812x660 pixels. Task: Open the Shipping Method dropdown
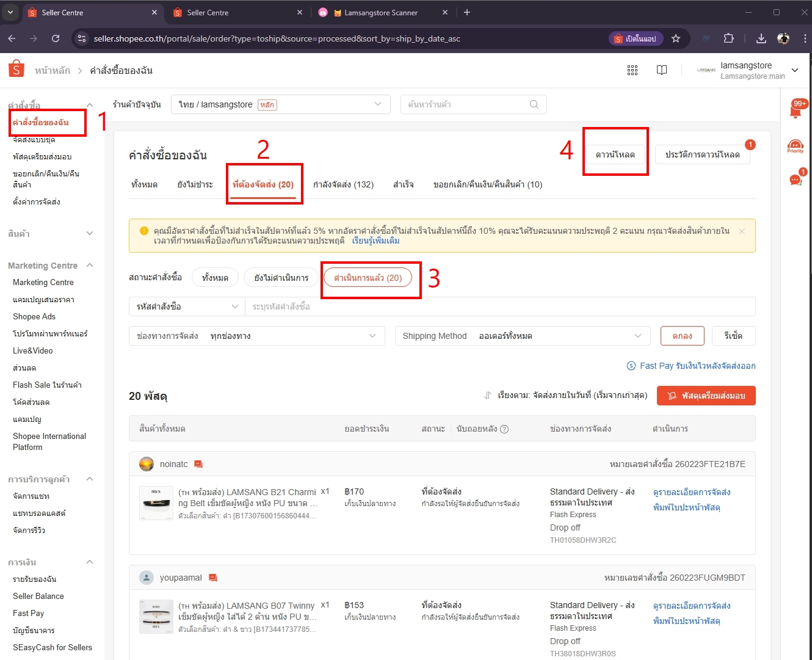pos(523,336)
